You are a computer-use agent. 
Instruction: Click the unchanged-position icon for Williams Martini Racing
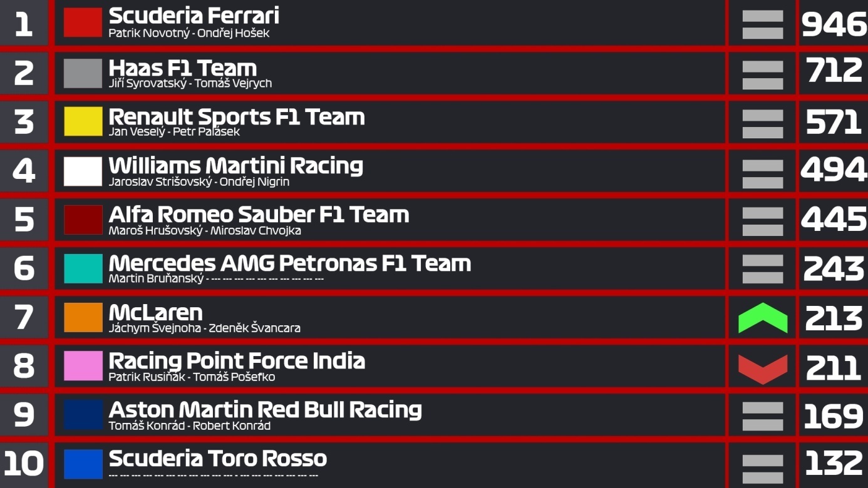pyautogui.click(x=762, y=174)
